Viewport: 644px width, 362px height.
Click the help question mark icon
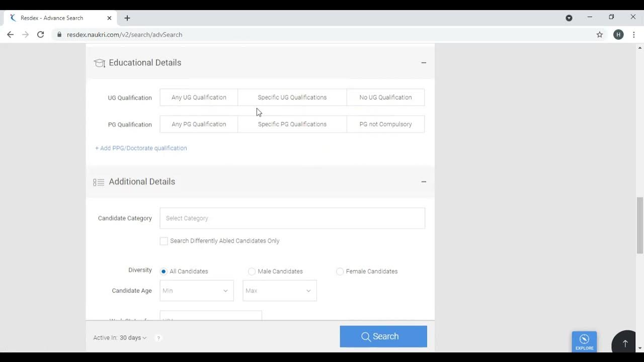coord(158,338)
